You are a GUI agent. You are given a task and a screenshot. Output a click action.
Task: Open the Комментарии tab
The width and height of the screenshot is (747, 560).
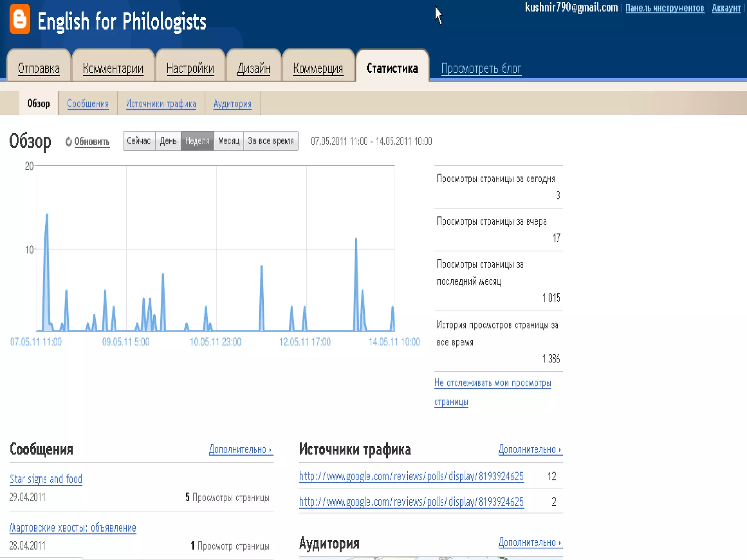coord(113,69)
